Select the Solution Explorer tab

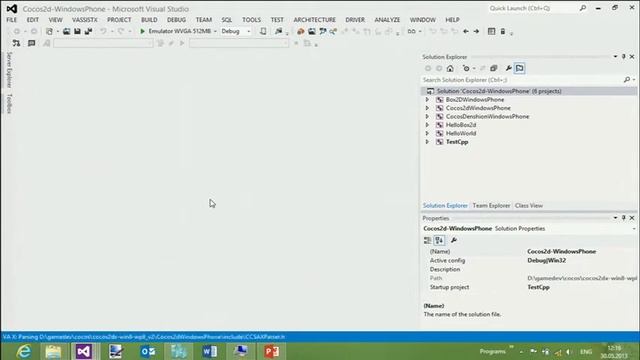pyautogui.click(x=445, y=206)
